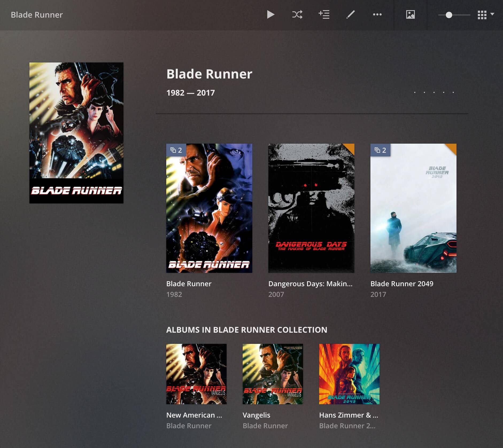The image size is (503, 448).
Task: Adjust the poster size slider
Action: point(449,15)
